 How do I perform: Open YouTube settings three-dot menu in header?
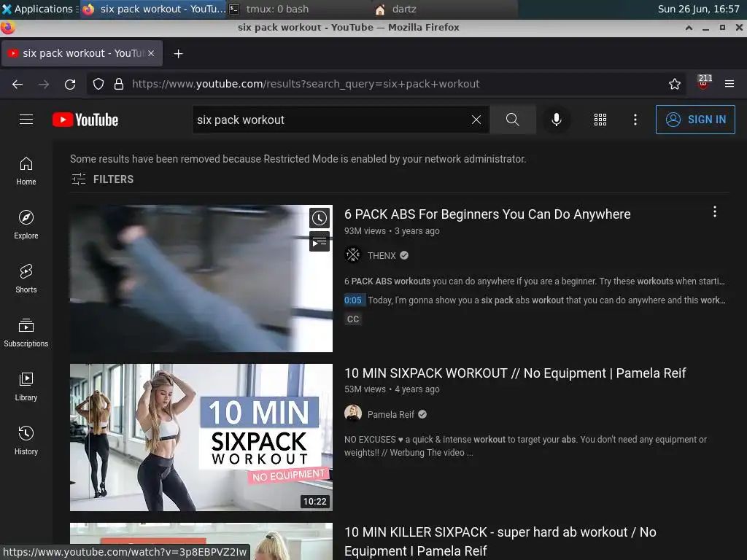click(x=635, y=120)
